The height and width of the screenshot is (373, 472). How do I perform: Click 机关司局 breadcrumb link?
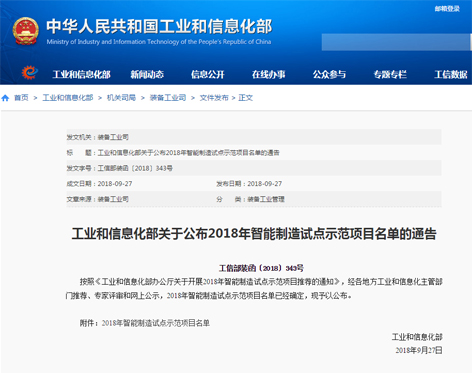(x=121, y=98)
